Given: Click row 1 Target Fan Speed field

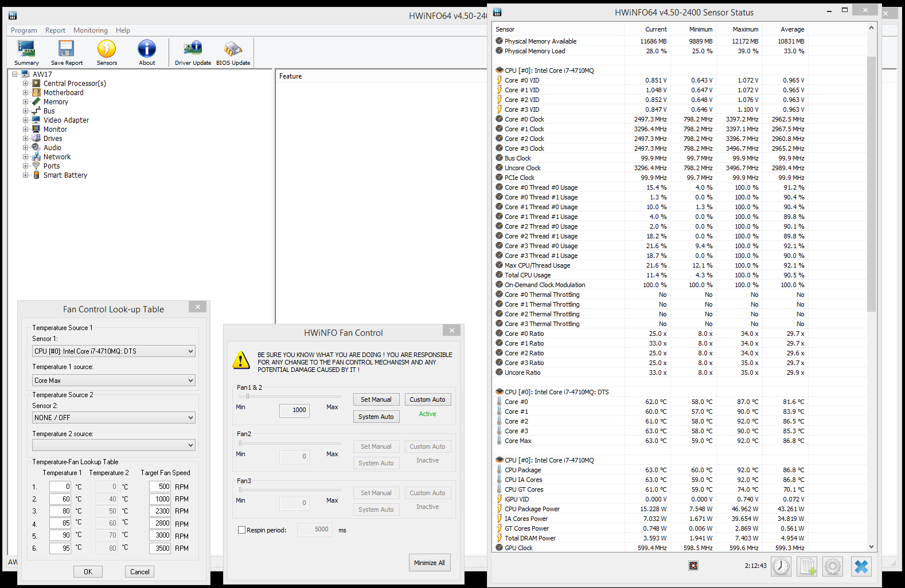Looking at the screenshot, I should (160, 487).
